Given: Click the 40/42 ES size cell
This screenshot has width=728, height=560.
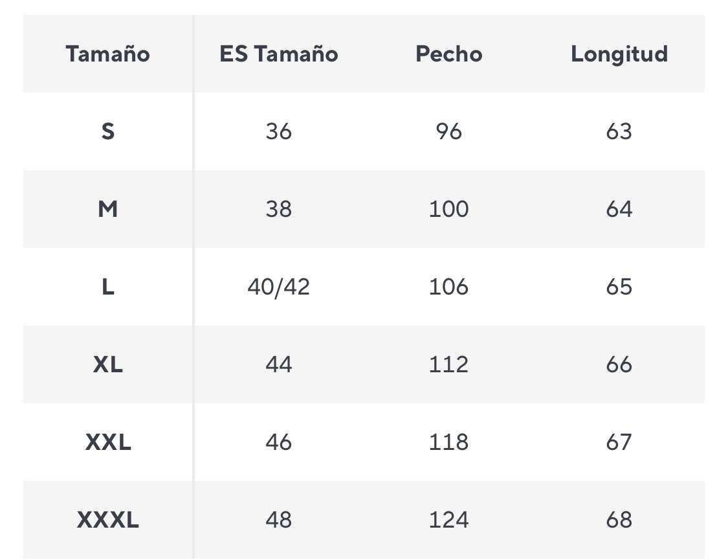Looking at the screenshot, I should click(x=278, y=287).
